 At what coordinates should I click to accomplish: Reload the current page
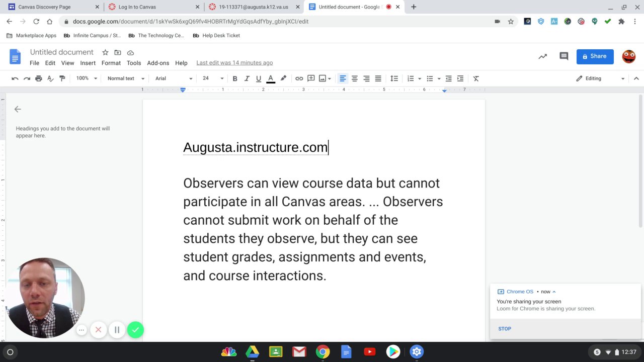click(x=36, y=22)
